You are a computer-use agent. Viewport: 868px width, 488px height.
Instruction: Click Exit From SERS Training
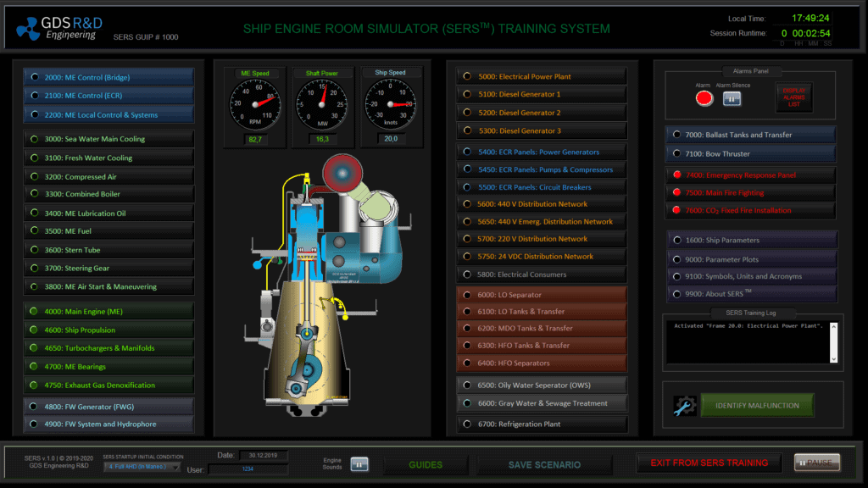[x=709, y=463]
